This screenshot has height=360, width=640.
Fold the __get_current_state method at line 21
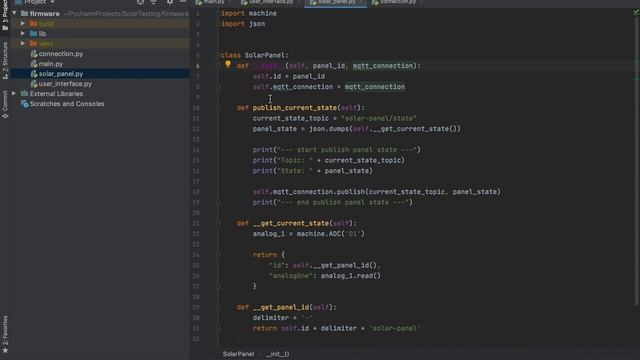tap(218, 223)
